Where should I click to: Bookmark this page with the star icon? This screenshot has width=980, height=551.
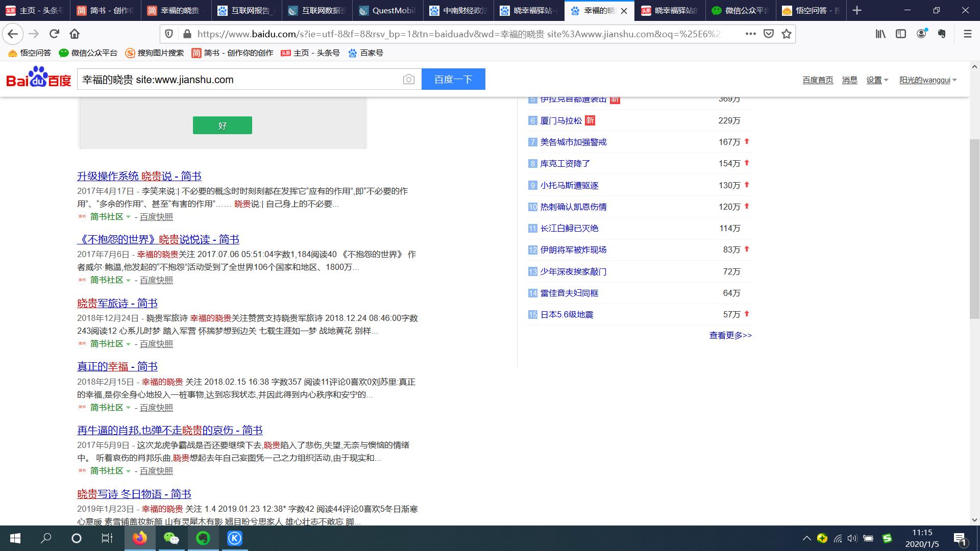(x=787, y=34)
